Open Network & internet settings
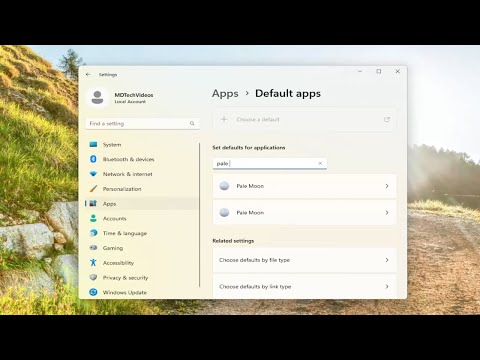Image resolution: width=480 pixels, height=360 pixels. pos(142,174)
